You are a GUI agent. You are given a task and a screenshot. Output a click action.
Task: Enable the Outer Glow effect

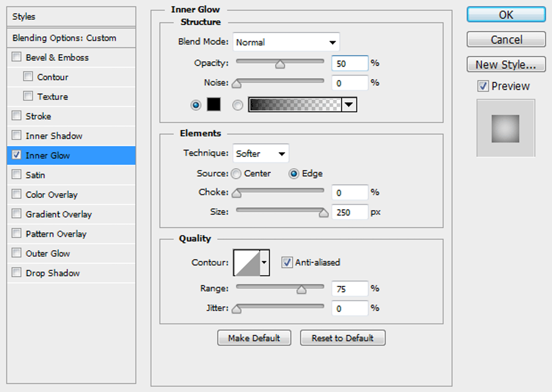pos(16,253)
